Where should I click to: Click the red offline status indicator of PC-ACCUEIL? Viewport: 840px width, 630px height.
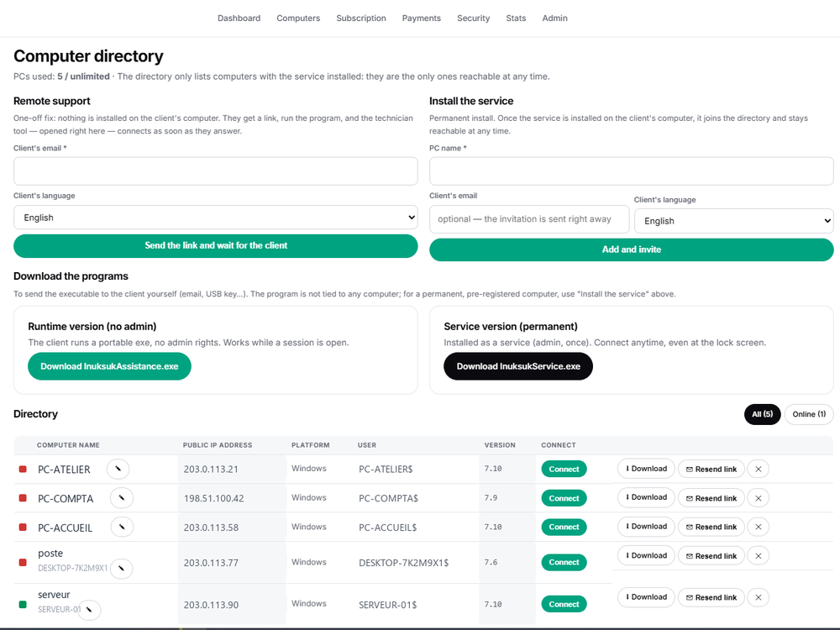(x=23, y=527)
